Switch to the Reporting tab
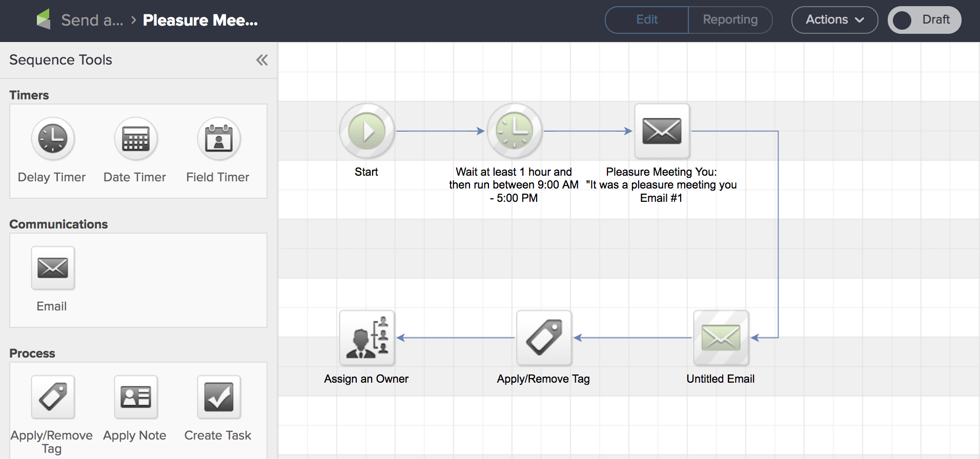The width and height of the screenshot is (980, 459). (730, 20)
